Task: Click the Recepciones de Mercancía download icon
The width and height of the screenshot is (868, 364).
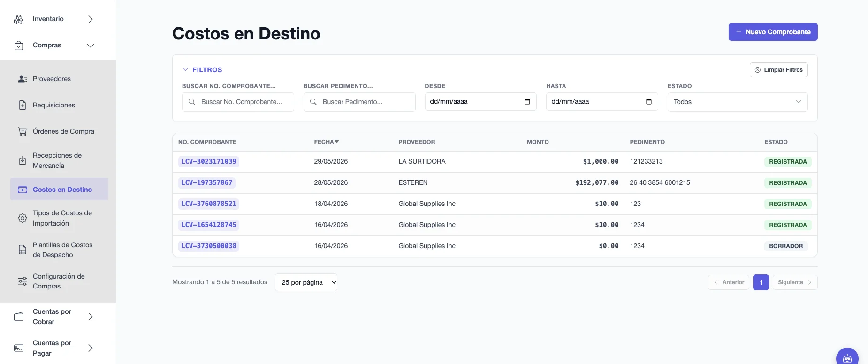Action: 23,160
